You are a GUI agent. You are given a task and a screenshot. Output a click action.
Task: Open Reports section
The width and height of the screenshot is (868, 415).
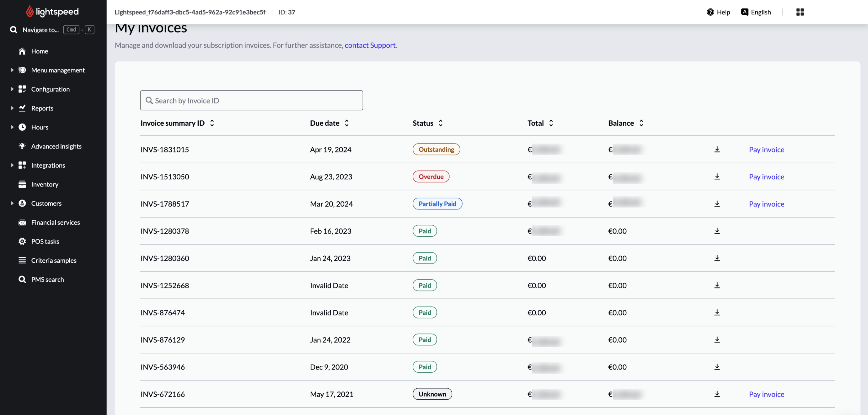[x=42, y=108]
